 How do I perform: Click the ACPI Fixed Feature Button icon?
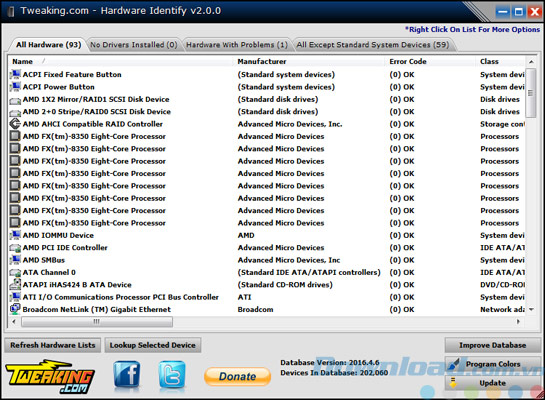tap(15, 74)
